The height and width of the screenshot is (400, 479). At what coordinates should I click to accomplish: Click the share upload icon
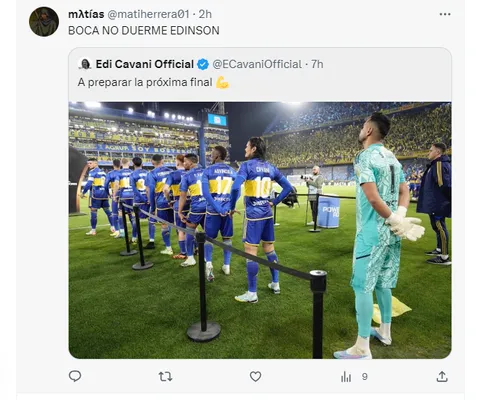[442, 376]
